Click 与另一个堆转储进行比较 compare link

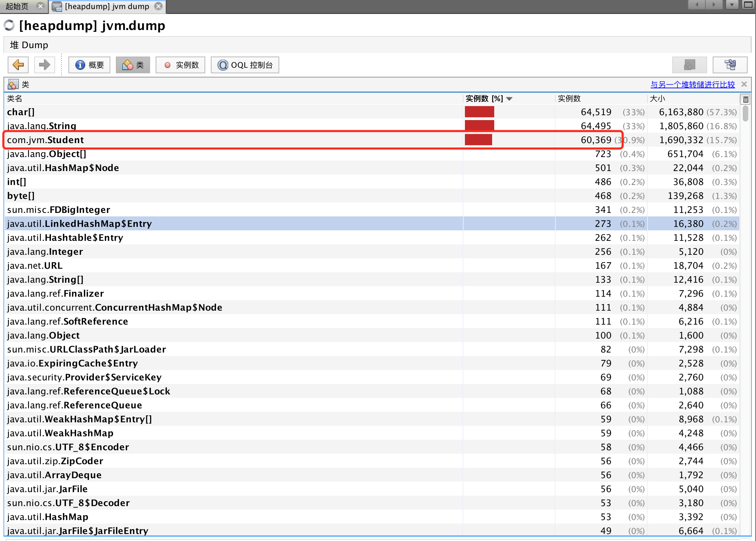pos(692,84)
